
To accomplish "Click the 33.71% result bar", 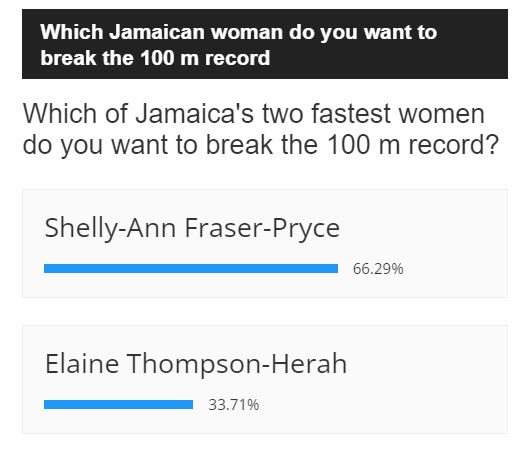I will coord(118,404).
